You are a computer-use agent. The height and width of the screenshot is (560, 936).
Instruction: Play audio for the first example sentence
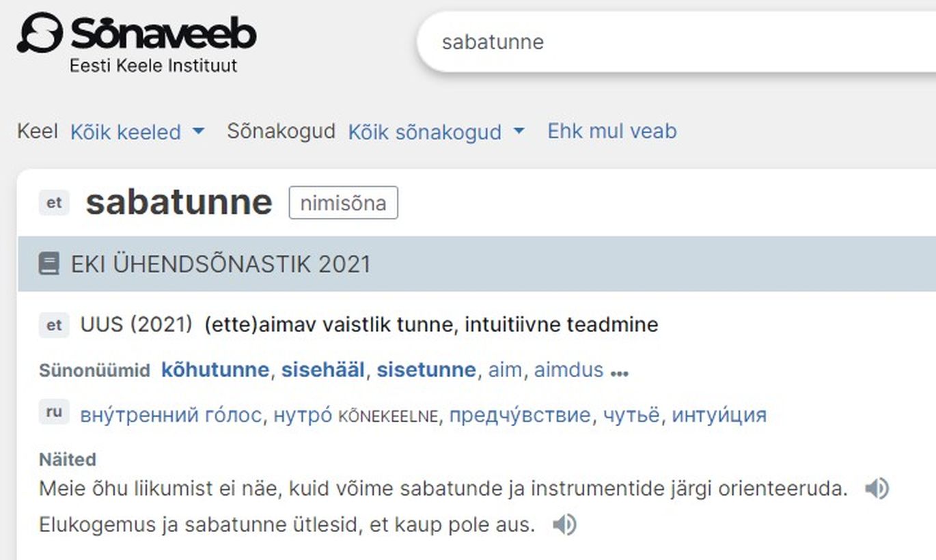click(877, 489)
